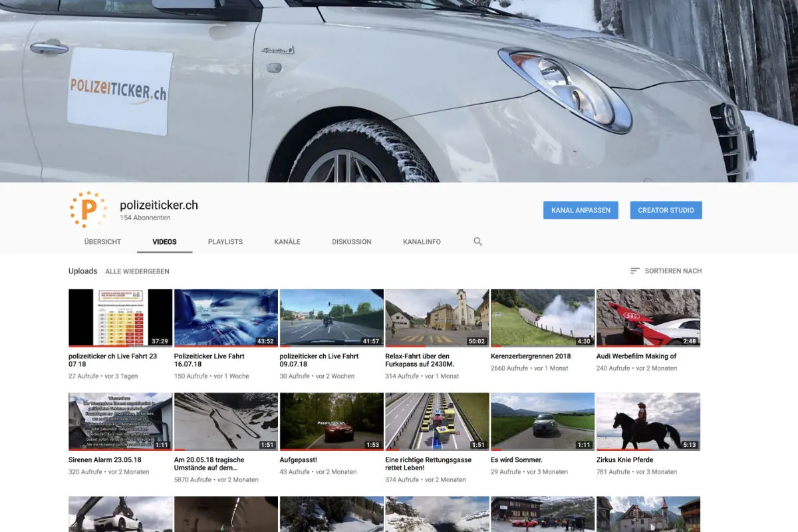Go to the Kanäle tab
798x532 pixels.
tap(287, 242)
